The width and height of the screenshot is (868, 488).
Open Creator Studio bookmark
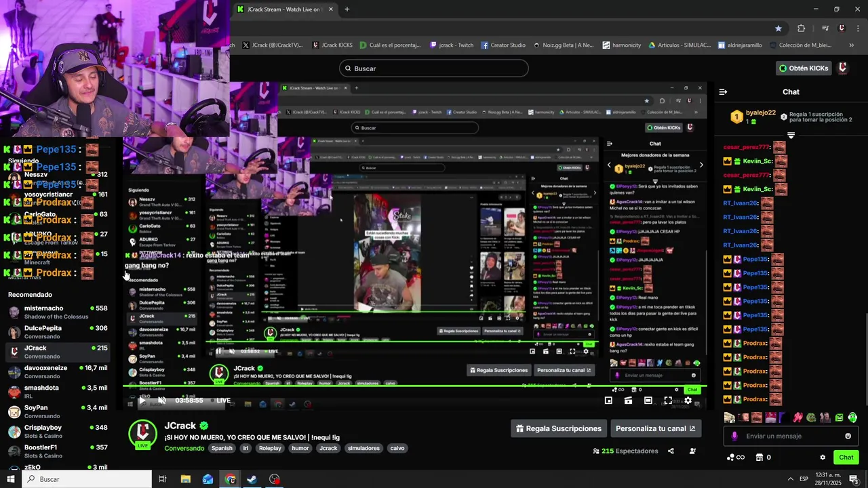[x=503, y=45]
